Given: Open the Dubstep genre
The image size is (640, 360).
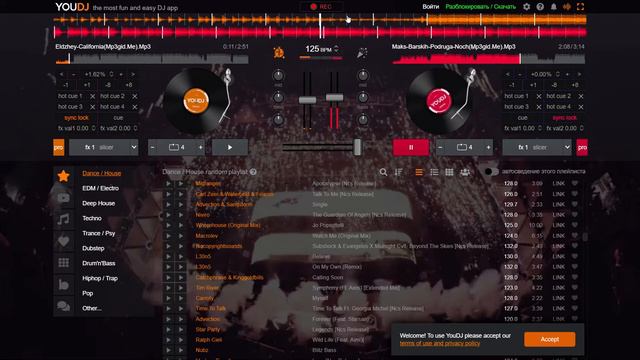Looking at the screenshot, I should pos(93,248).
